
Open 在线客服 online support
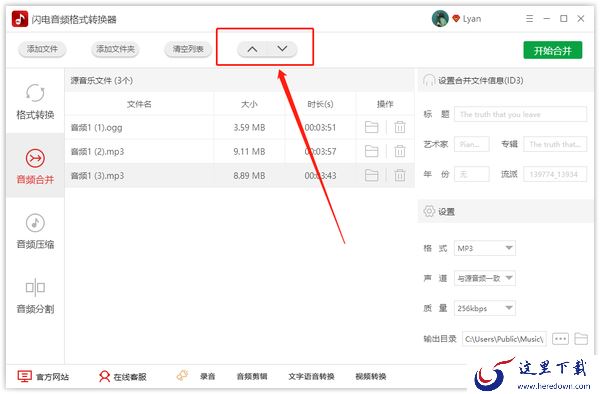pyautogui.click(x=122, y=376)
